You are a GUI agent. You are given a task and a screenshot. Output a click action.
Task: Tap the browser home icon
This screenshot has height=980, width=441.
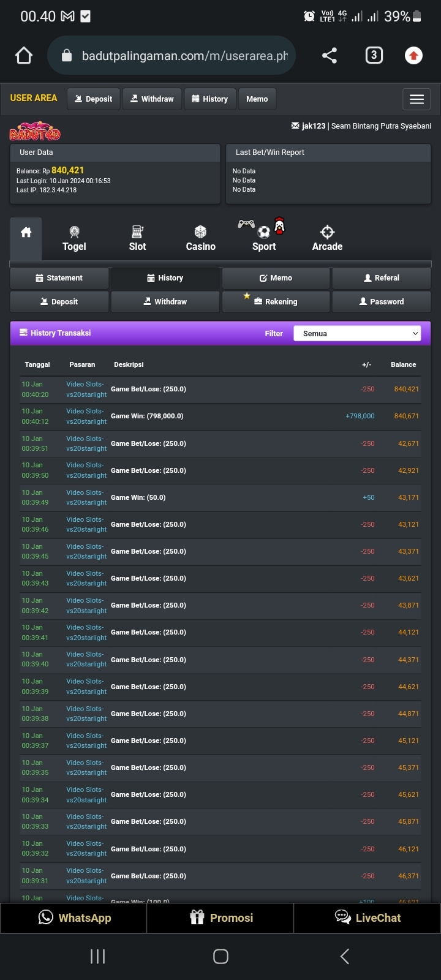click(24, 56)
